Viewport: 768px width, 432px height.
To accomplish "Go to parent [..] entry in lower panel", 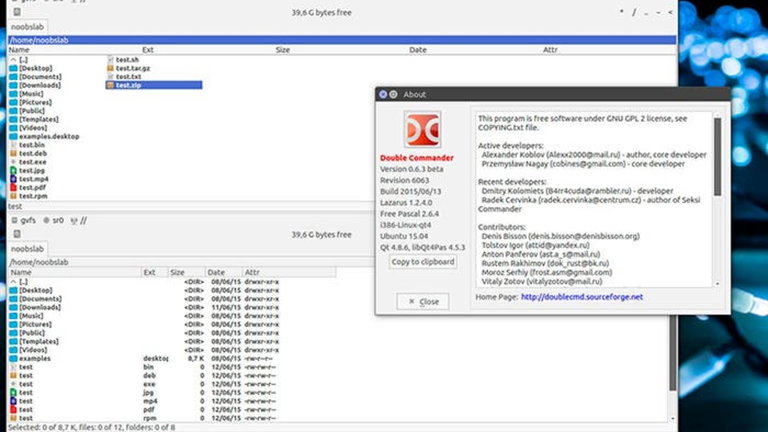I will click(x=24, y=282).
